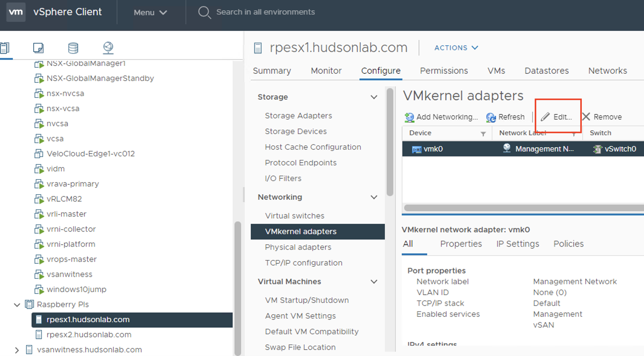Viewport: 644px width, 356px height.
Task: Click in the search all environments field
Action: (266, 12)
